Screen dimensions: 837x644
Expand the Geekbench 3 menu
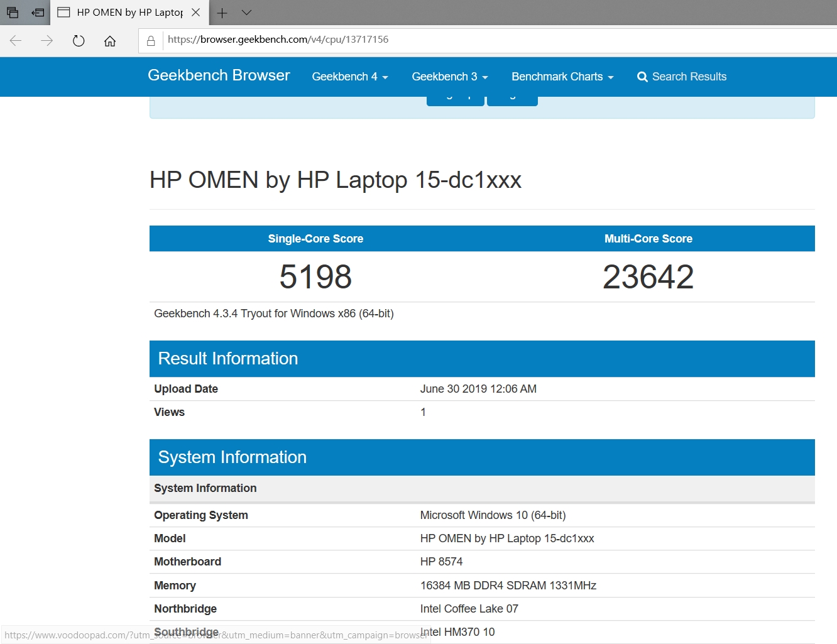[x=450, y=77]
